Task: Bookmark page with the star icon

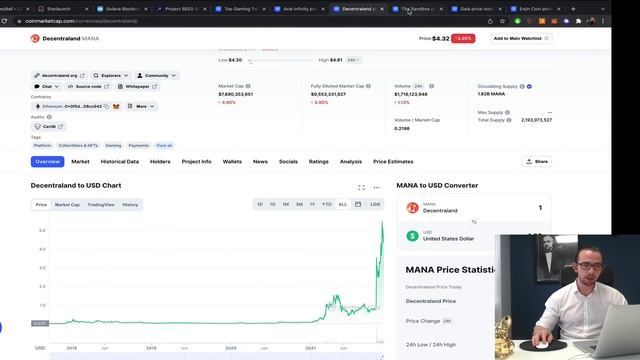Action: (x=502, y=21)
